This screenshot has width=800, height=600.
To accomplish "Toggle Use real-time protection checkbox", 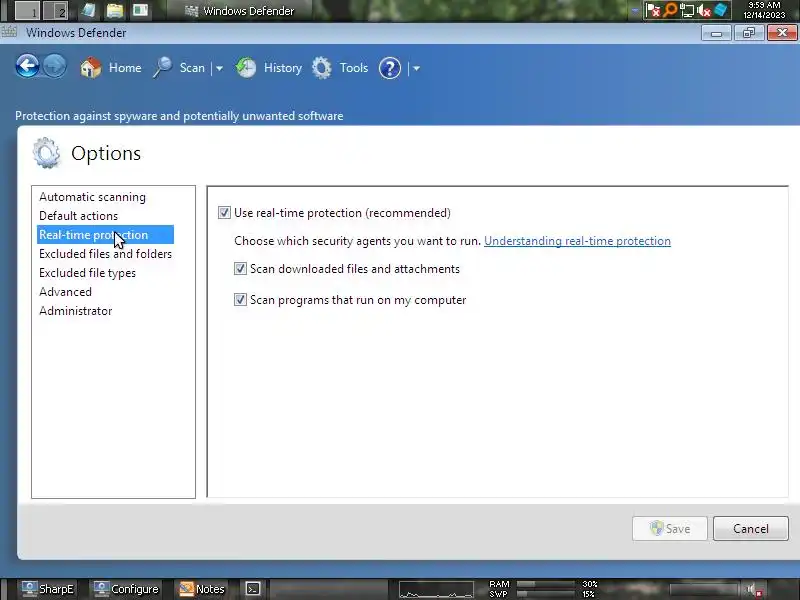I will [x=224, y=213].
